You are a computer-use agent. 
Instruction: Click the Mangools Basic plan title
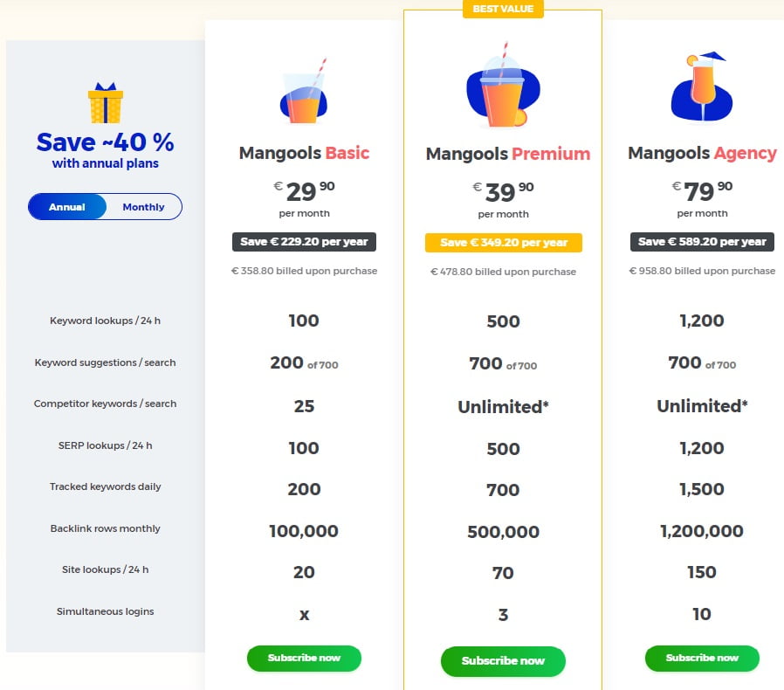point(304,154)
